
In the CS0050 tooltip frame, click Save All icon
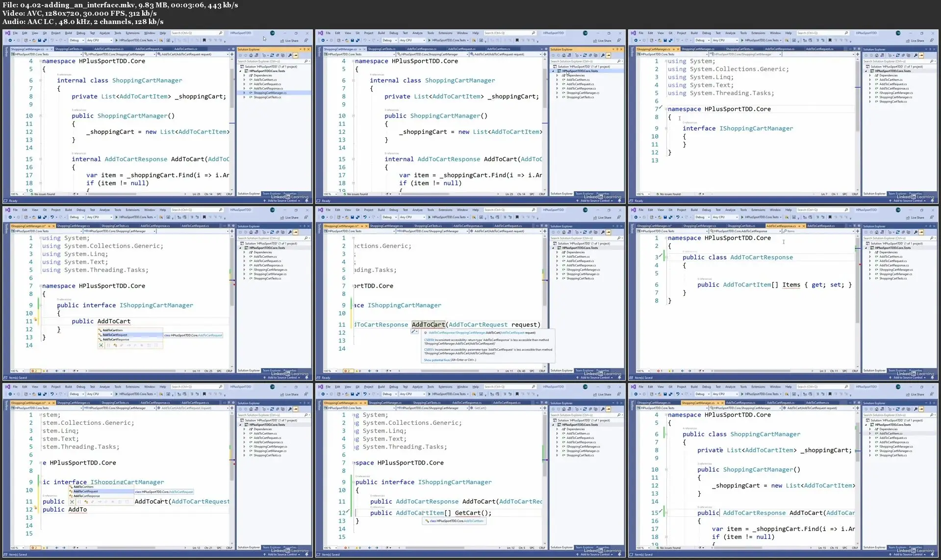(x=358, y=217)
